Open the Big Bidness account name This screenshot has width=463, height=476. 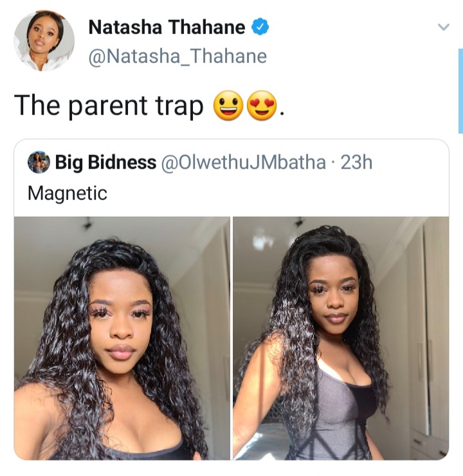pyautogui.click(x=105, y=162)
